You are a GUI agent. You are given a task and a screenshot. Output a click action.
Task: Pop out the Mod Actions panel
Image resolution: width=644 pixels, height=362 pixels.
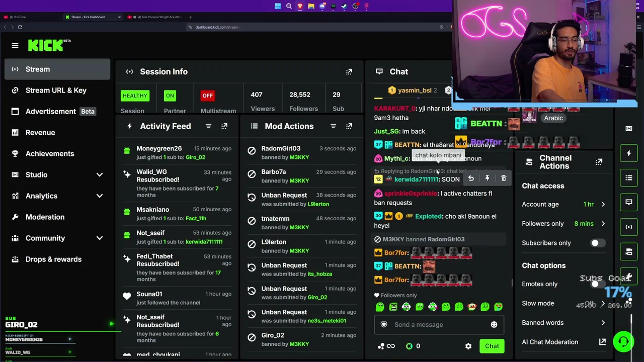(x=349, y=126)
